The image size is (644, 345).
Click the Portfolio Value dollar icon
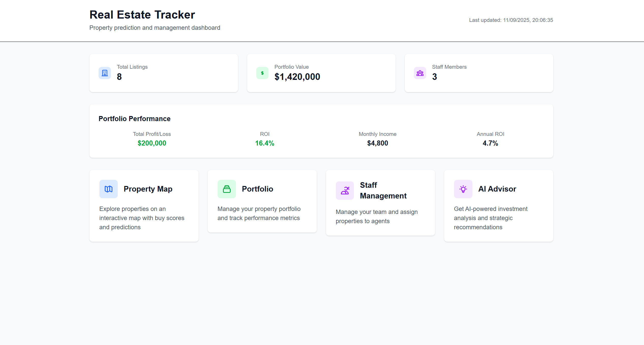point(262,73)
